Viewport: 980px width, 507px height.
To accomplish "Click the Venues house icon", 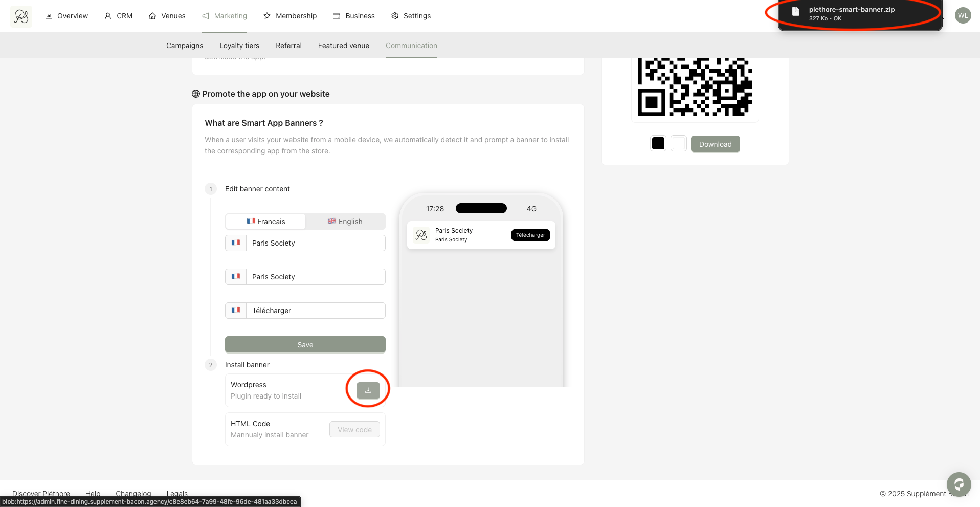I will click(x=152, y=16).
